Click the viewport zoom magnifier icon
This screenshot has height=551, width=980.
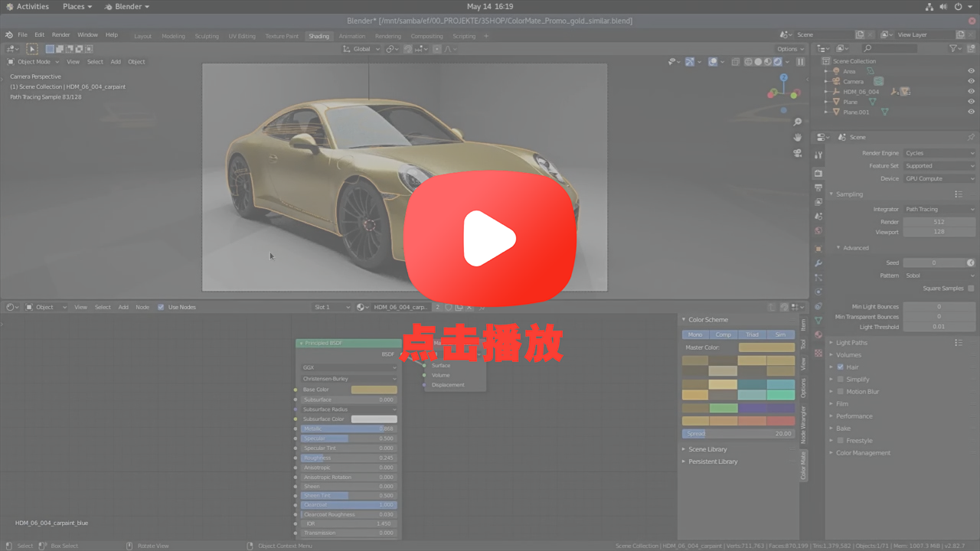point(798,122)
